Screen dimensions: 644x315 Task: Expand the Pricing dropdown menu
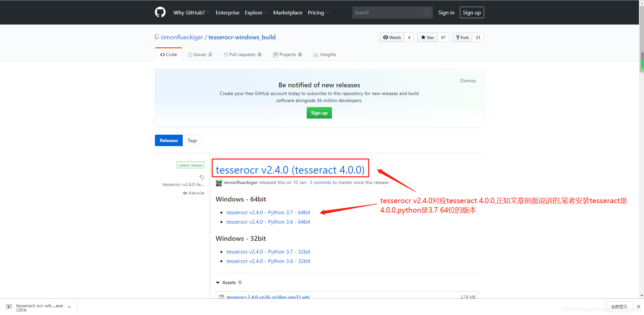(318, 12)
